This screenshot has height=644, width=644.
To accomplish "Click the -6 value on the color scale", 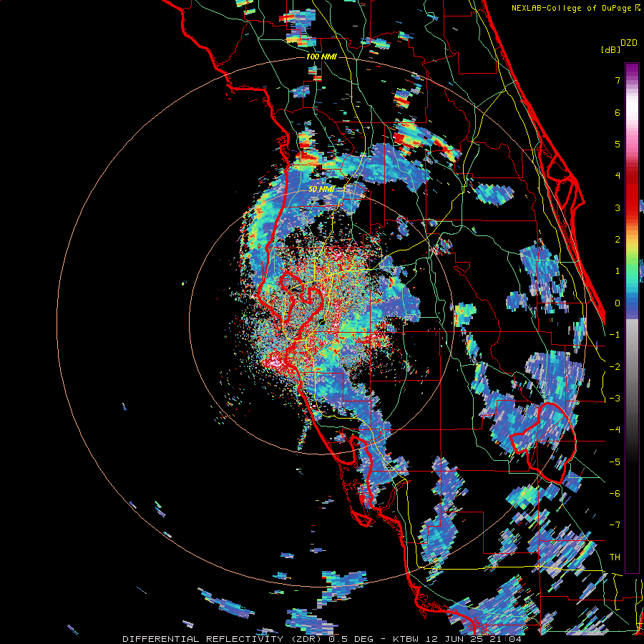I will [x=615, y=494].
